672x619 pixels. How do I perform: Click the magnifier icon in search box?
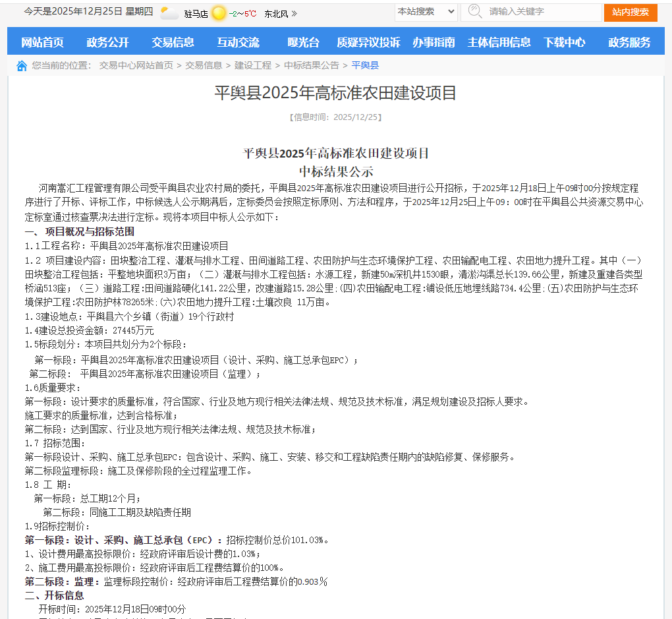(474, 12)
